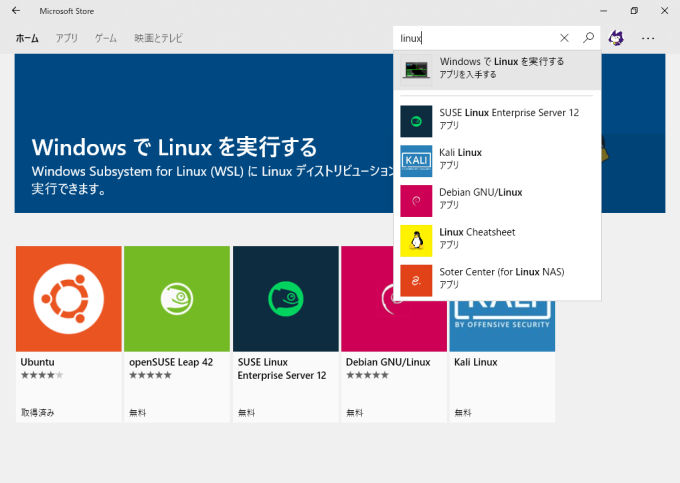The image size is (680, 483).
Task: Click the openSUSE Leap 42 star rating
Action: pyautogui.click(x=150, y=375)
